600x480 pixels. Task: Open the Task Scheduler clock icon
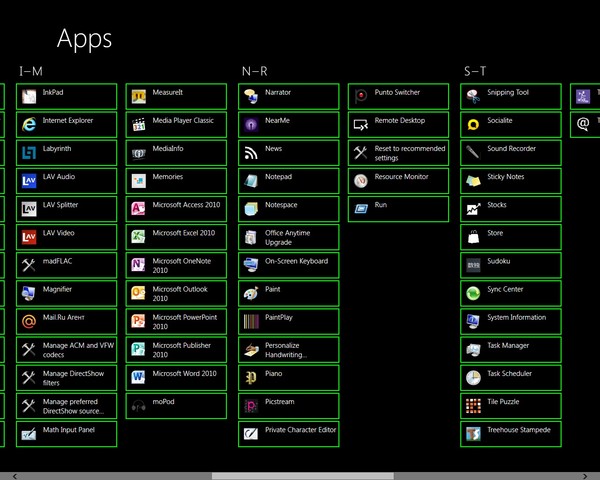click(473, 378)
